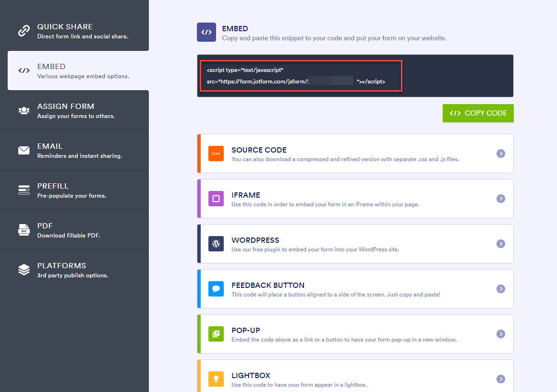This screenshot has height=392, width=557.
Task: Switch to the Quick Share tab
Action: pyautogui.click(x=74, y=30)
